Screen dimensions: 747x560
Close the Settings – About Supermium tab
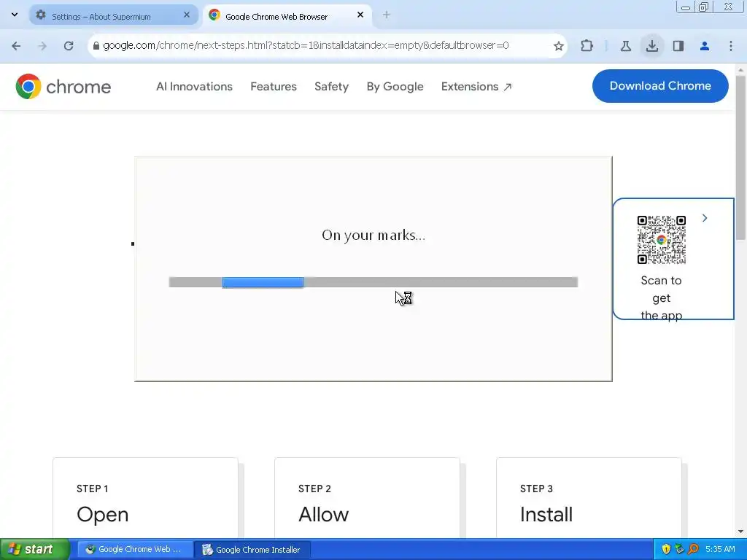187,15
